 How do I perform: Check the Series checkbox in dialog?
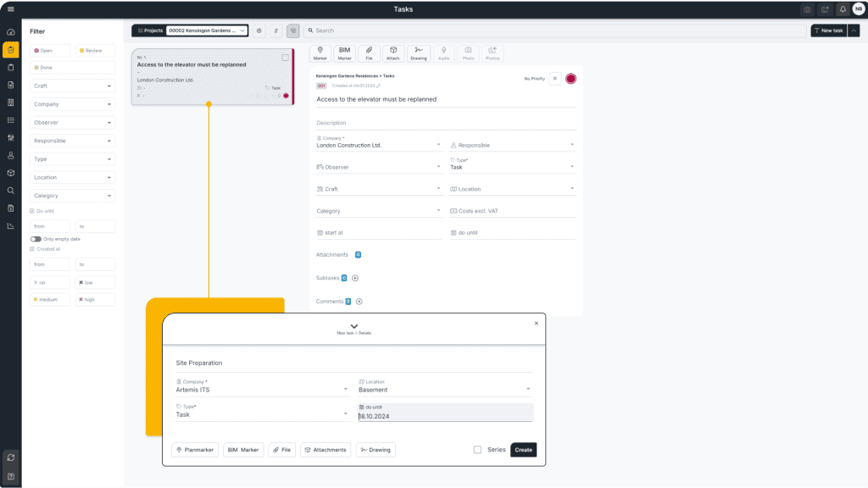pos(479,450)
